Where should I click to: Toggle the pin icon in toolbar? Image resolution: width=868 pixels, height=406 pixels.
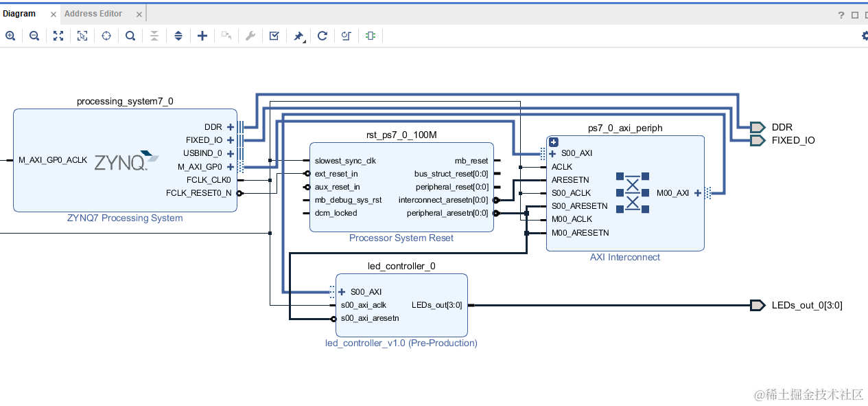point(299,36)
